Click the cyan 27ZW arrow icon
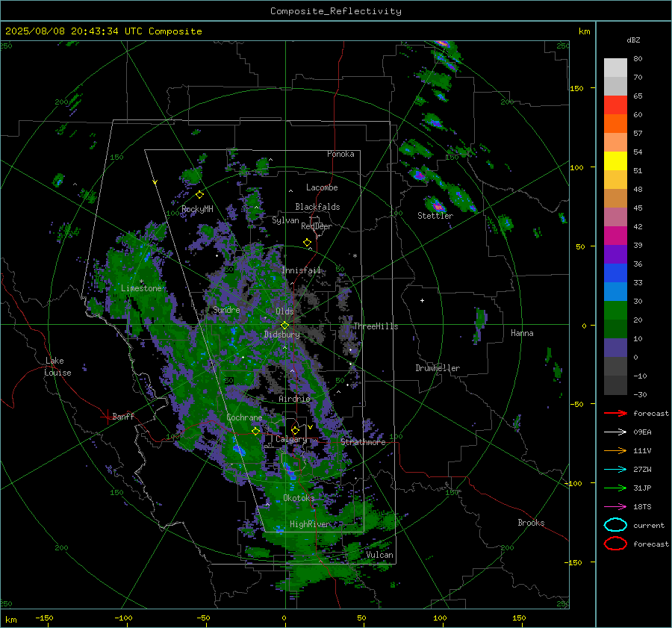This screenshot has height=628, width=672. pyautogui.click(x=615, y=470)
